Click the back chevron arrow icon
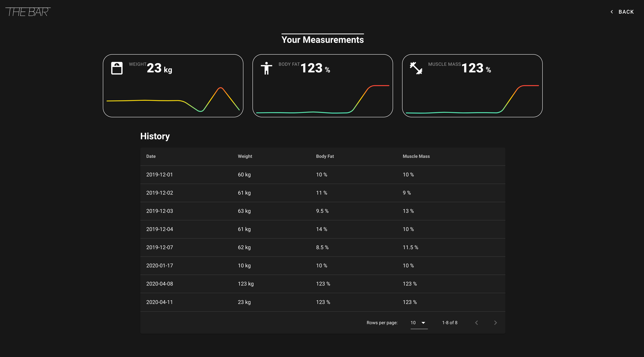The image size is (644, 357). click(611, 12)
